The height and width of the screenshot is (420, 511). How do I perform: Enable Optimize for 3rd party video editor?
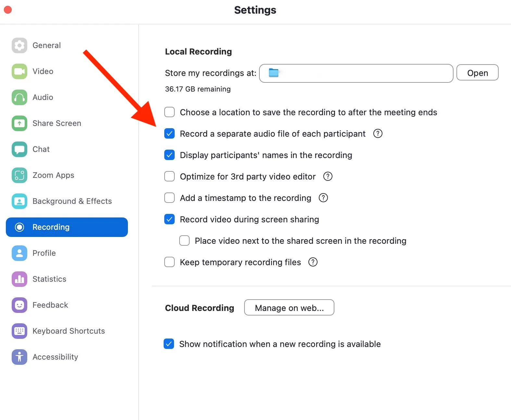tap(169, 176)
